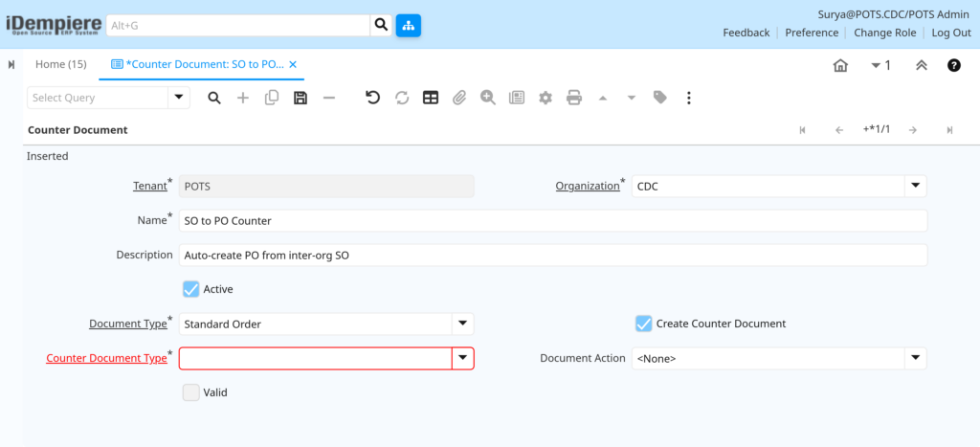
Task: Click the global search magnifier icon
Action: pos(381,26)
